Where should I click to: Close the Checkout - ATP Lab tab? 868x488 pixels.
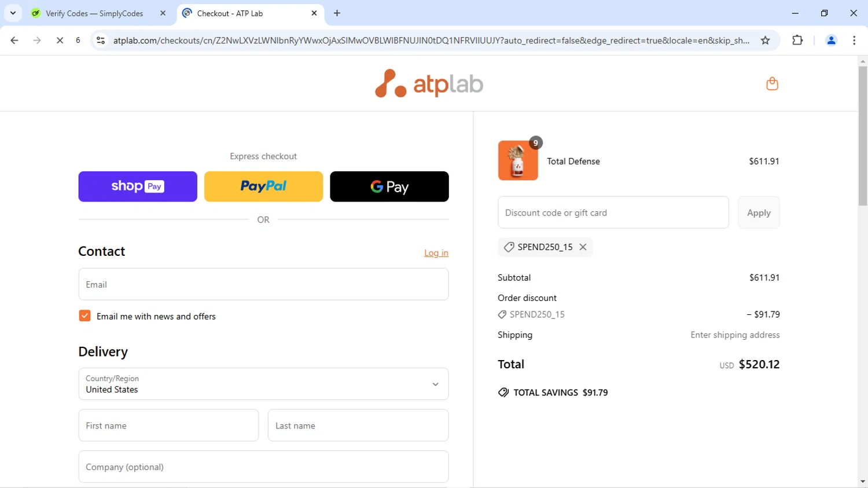(314, 13)
